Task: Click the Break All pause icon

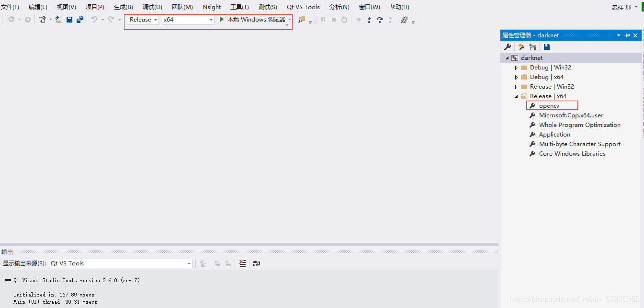Action: point(323,20)
